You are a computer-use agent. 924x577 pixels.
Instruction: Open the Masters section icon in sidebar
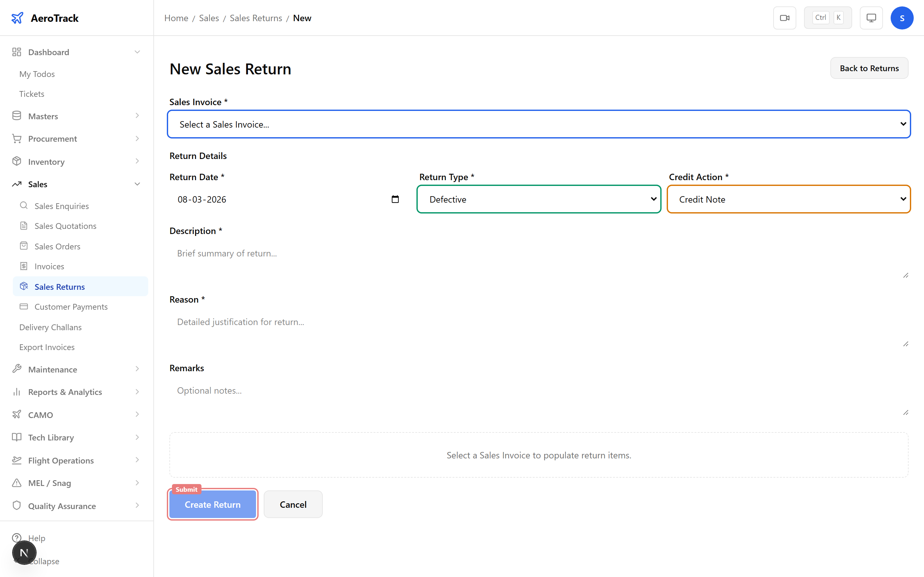(x=16, y=116)
